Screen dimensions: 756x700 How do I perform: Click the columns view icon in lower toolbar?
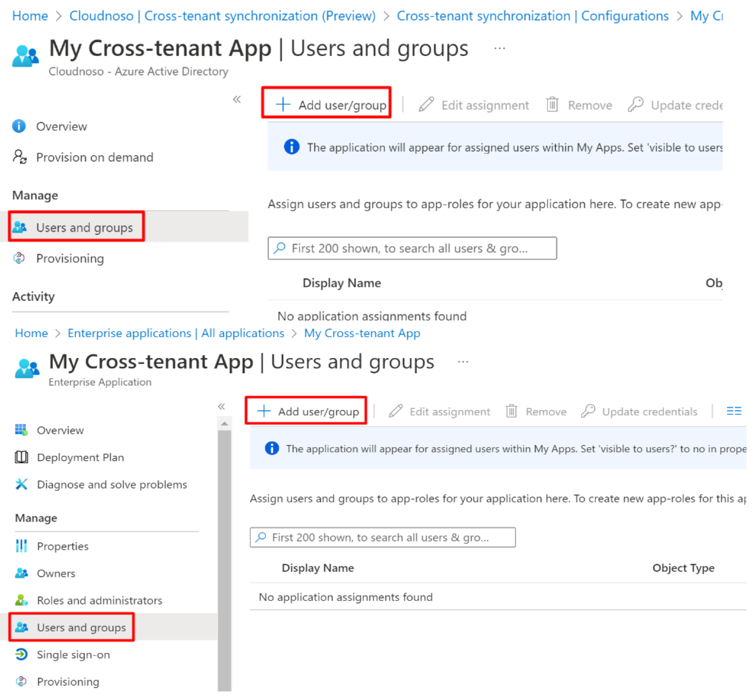pyautogui.click(x=733, y=411)
